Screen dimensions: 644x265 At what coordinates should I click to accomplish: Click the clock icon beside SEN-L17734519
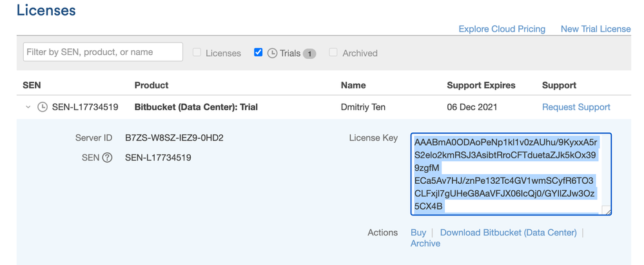pos(43,107)
